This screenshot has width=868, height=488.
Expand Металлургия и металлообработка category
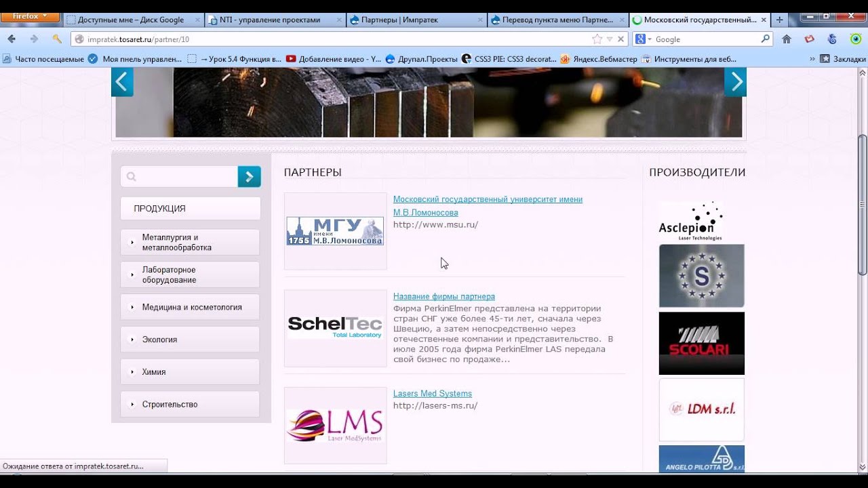coord(191,242)
